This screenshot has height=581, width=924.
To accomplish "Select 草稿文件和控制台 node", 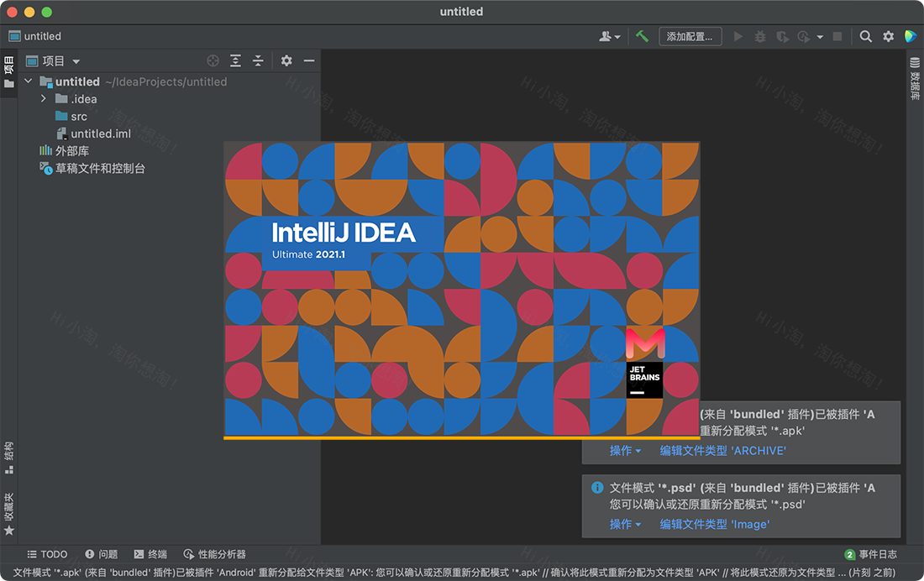I will 92,169.
